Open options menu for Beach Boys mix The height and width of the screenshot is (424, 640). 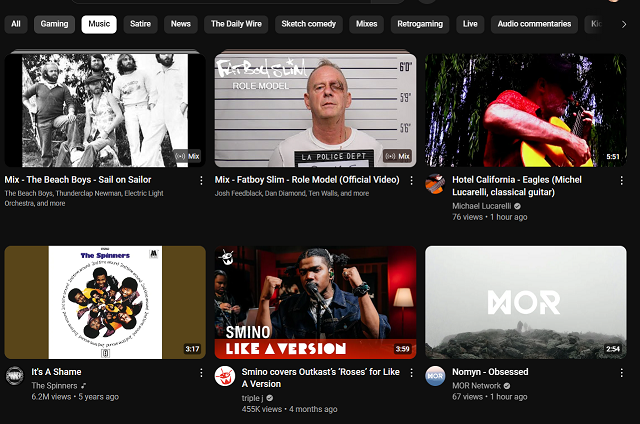(201, 180)
